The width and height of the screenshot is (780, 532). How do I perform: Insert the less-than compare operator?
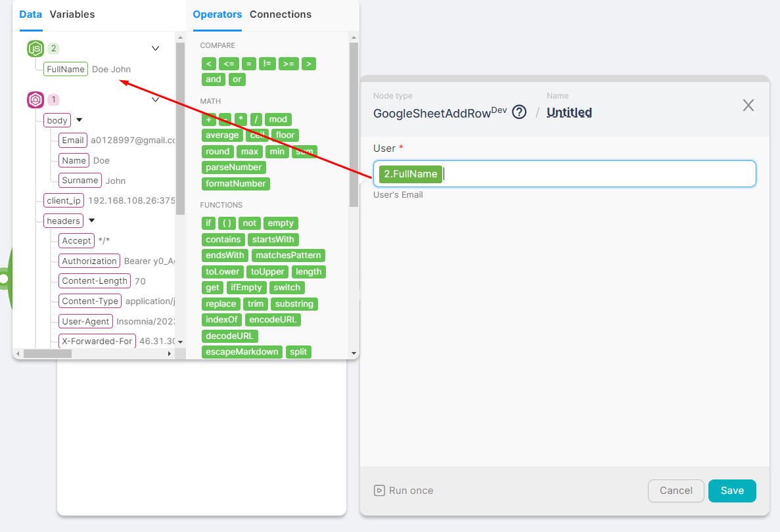coord(208,64)
